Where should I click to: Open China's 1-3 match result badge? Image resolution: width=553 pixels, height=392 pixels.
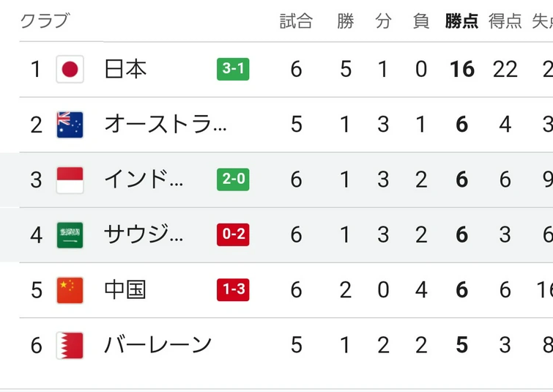[233, 290]
